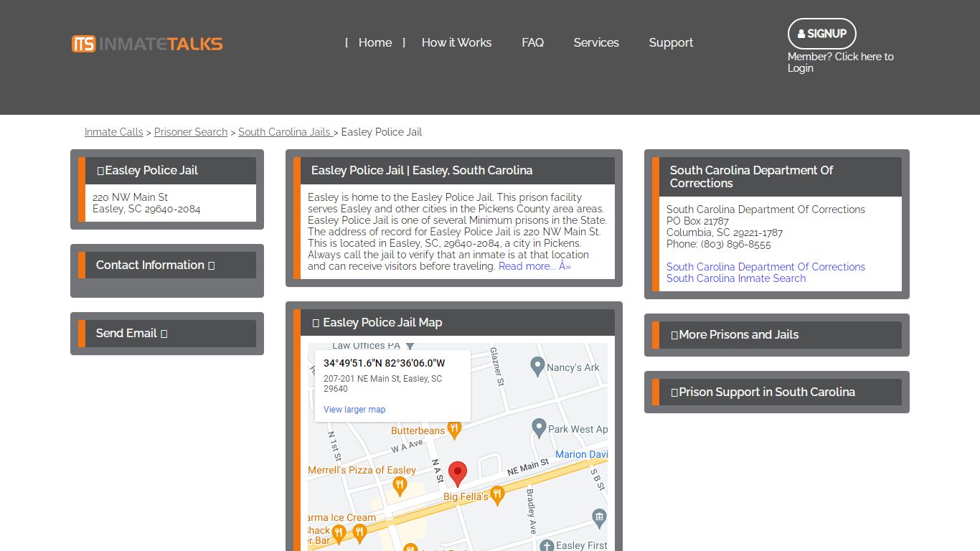The height and width of the screenshot is (551, 980).
Task: Click the InmateTalks logo
Action: coord(147,44)
